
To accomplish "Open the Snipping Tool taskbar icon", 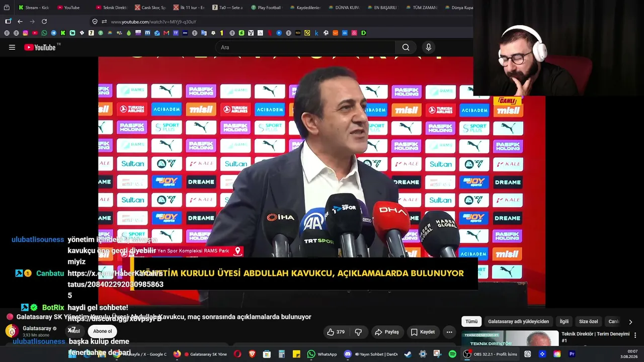I will click(x=437, y=354).
